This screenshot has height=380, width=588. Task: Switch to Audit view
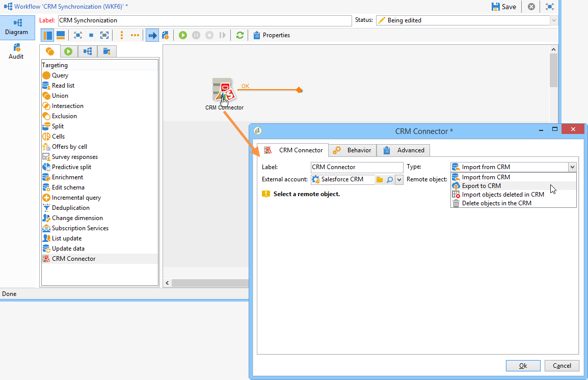pos(16,52)
